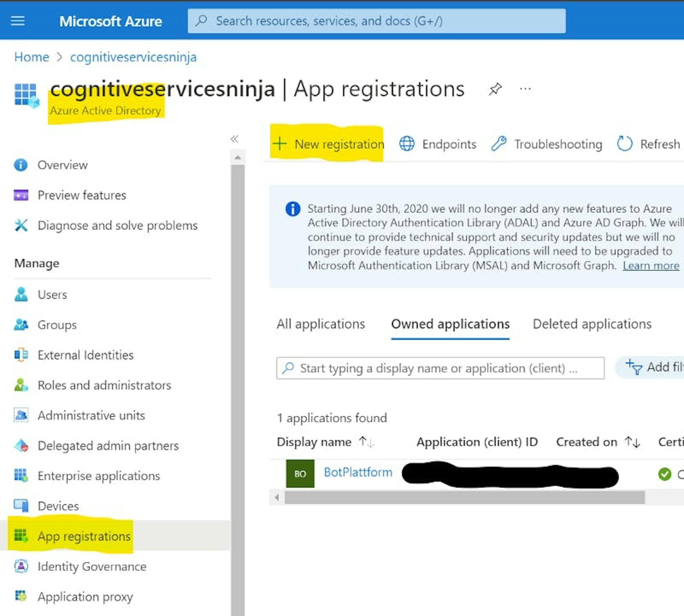Click the Preview features icon
684x616 pixels.
point(21,195)
